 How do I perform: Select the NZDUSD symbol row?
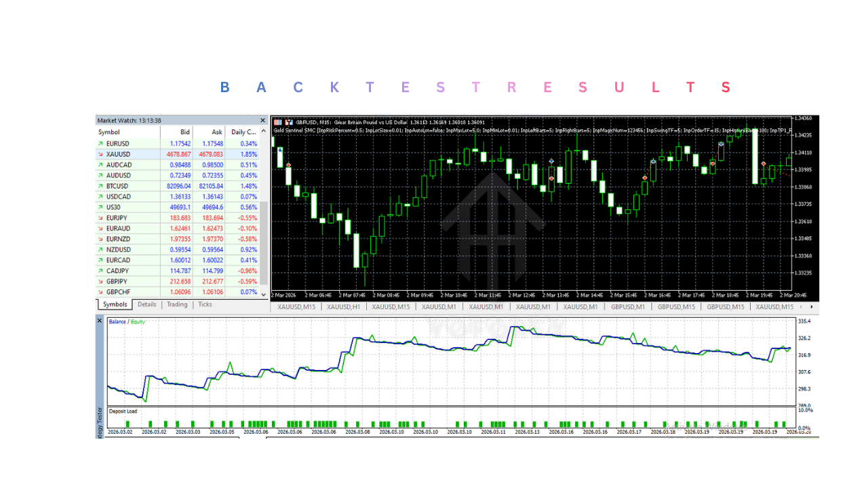pyautogui.click(x=178, y=249)
